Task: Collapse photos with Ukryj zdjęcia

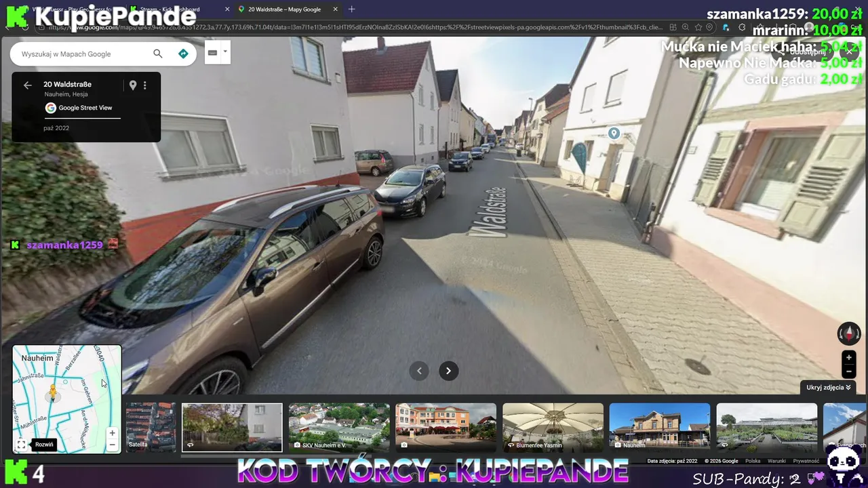Action: 828,388
